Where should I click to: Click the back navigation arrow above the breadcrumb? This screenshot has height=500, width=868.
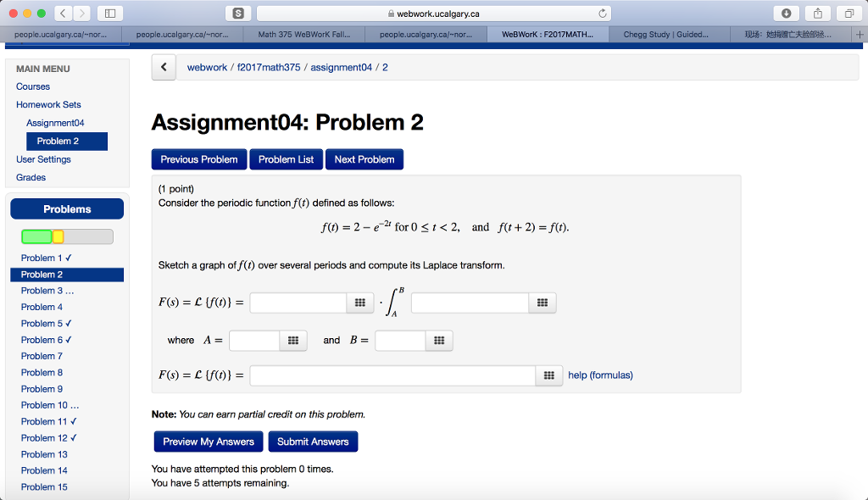(163, 67)
